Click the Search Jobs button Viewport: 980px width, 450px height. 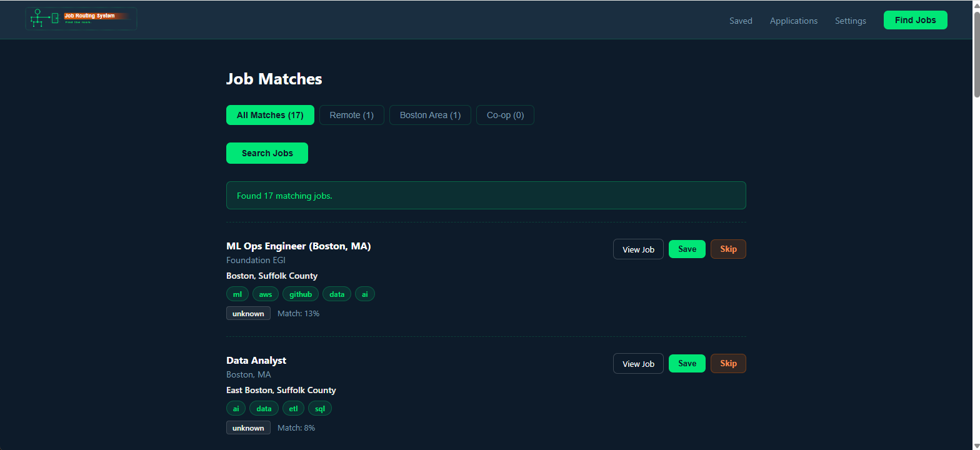(267, 153)
